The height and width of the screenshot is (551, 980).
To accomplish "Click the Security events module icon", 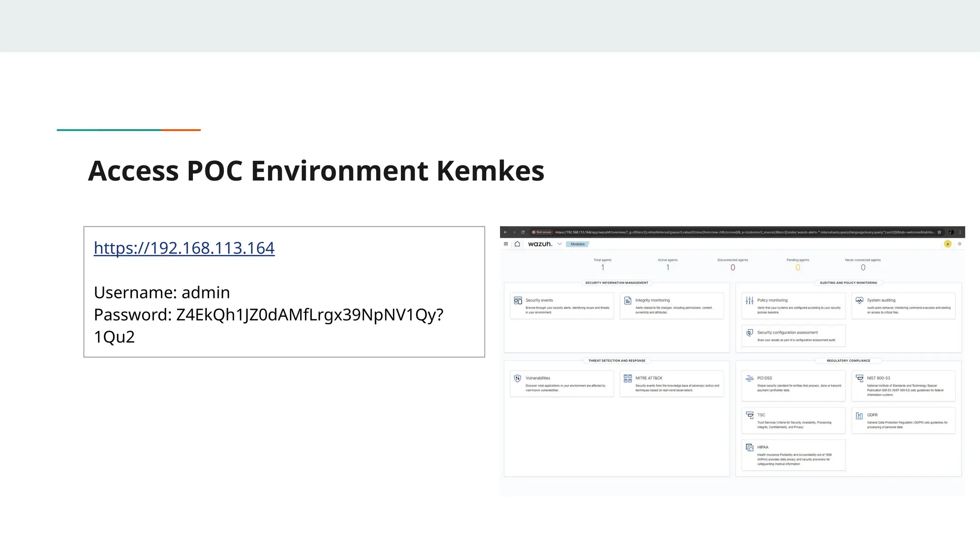I will [x=518, y=300].
